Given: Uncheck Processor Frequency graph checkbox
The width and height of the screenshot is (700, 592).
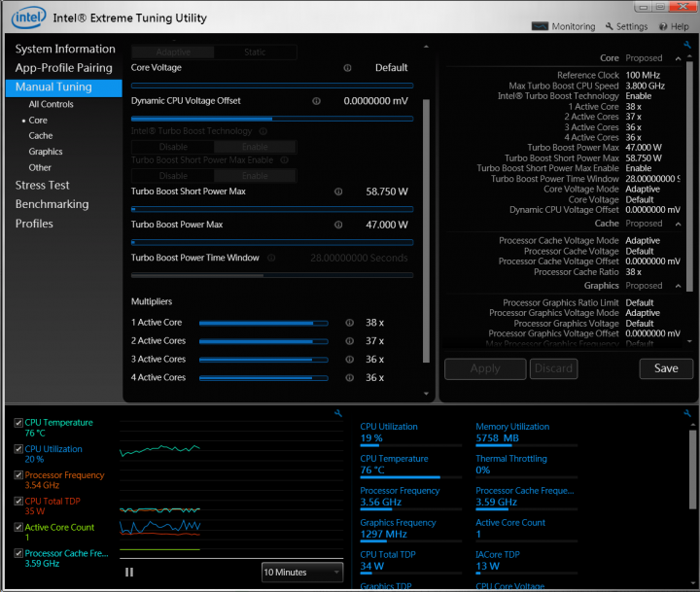Looking at the screenshot, I should point(18,475).
